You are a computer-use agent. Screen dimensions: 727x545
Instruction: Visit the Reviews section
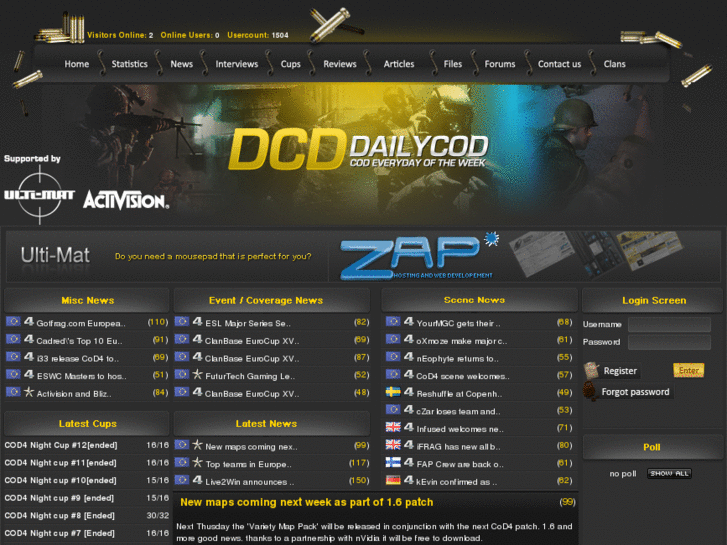coord(340,64)
